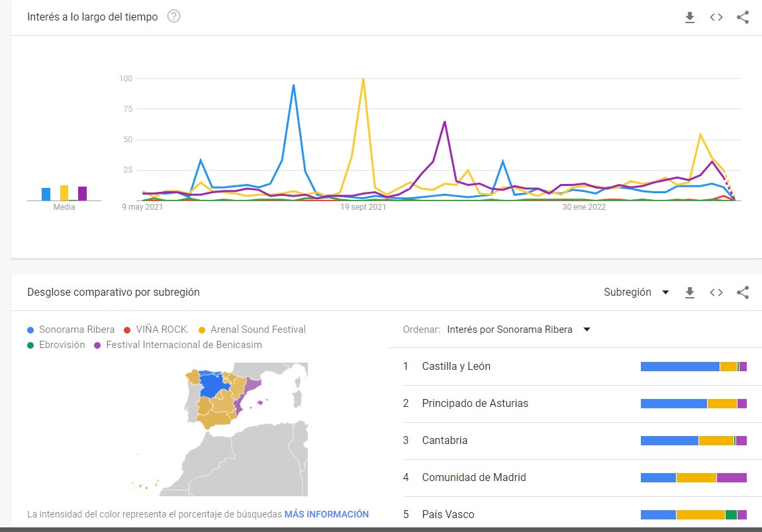This screenshot has width=762, height=532.
Task: Click the purple Media average bar
Action: (x=82, y=193)
